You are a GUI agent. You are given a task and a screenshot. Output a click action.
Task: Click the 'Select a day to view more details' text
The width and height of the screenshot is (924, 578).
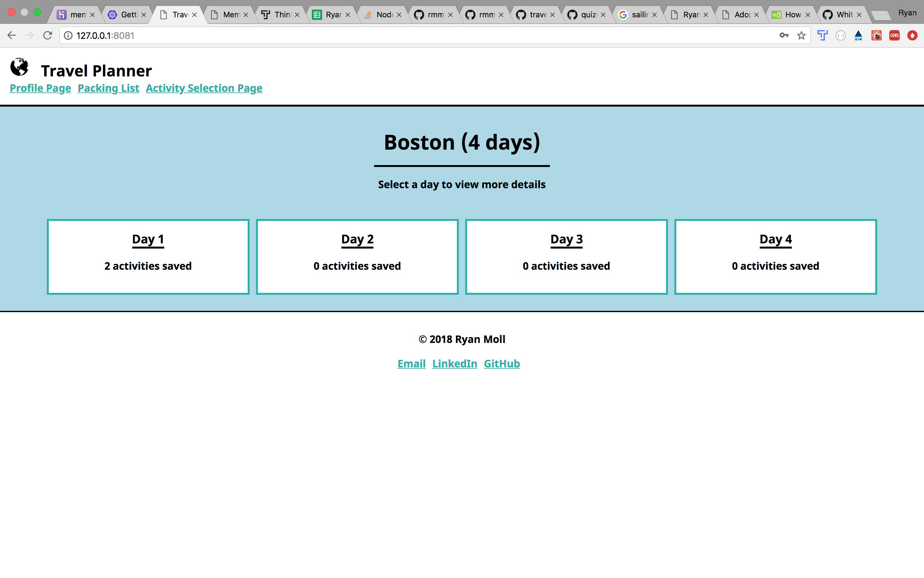point(462,185)
